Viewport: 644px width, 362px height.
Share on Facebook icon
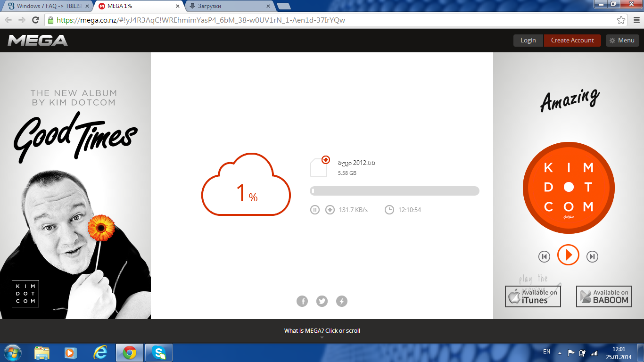[x=302, y=301]
